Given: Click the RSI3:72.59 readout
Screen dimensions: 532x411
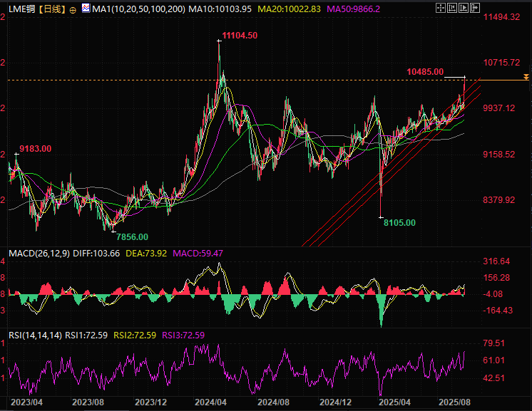Looking at the screenshot, I should coord(183,335).
